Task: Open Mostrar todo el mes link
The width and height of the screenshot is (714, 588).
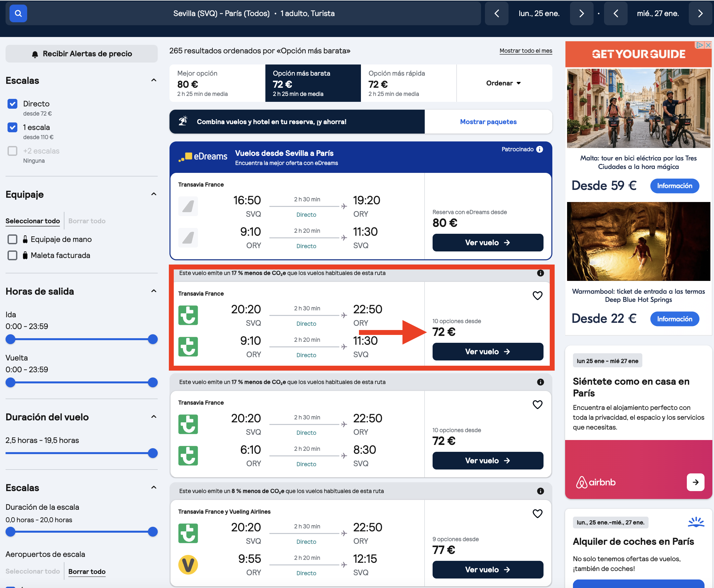Action: [x=526, y=51]
